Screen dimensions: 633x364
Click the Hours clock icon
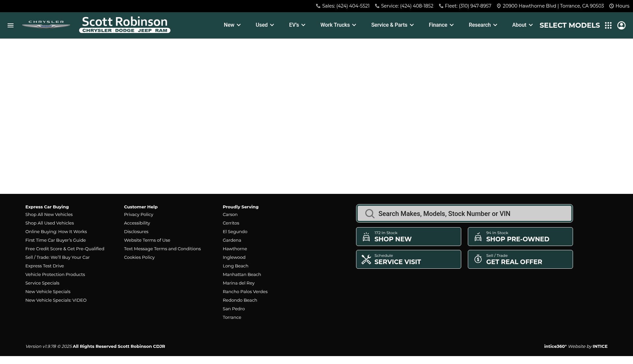tap(612, 6)
